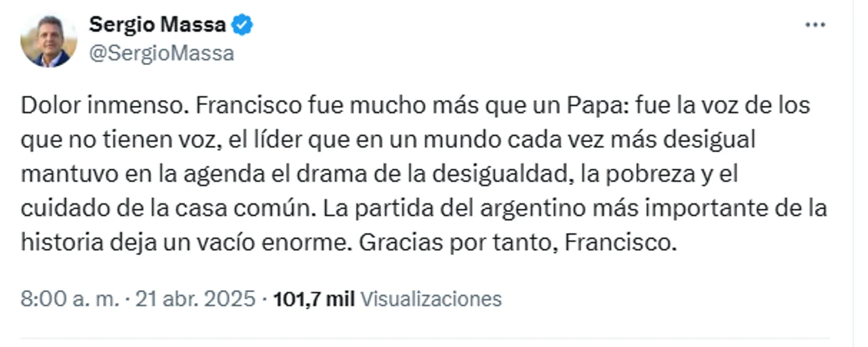Click the words "deja un vacío enorme"

[231, 242]
